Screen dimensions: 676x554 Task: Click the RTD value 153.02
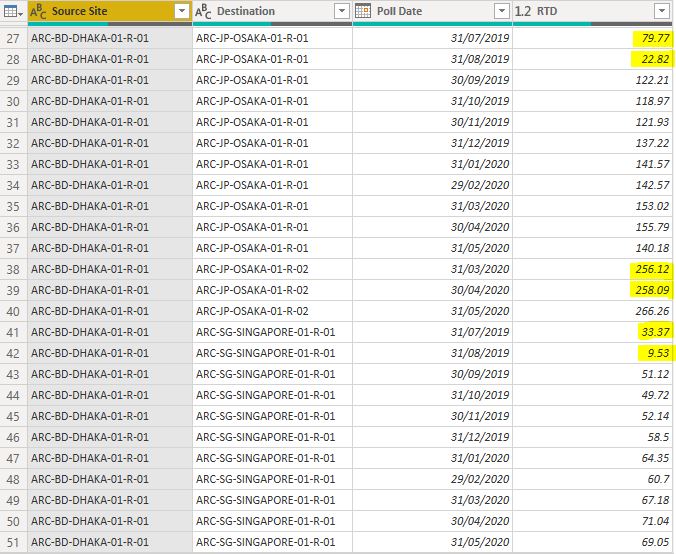(653, 207)
